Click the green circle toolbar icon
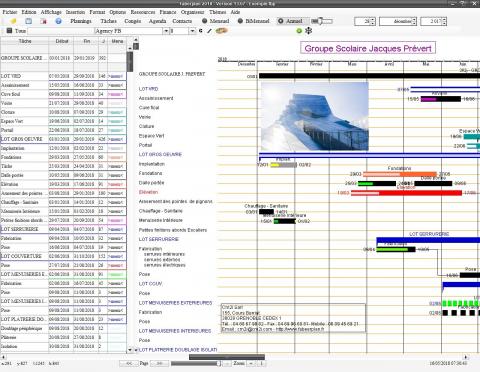Viewport: 480px width, 372px height. tap(299, 31)
